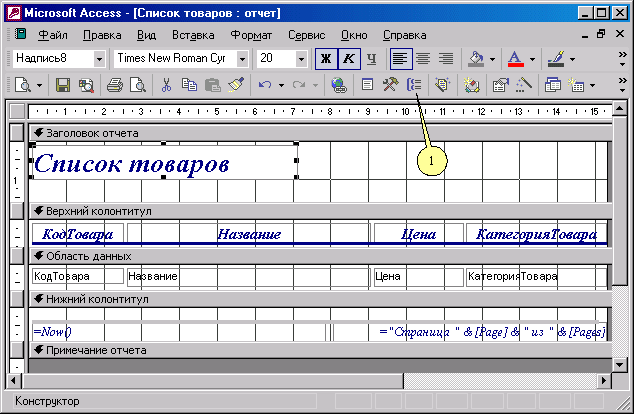Toggle bold formatting (Ж button)
This screenshot has height=414, width=634.
tap(324, 59)
